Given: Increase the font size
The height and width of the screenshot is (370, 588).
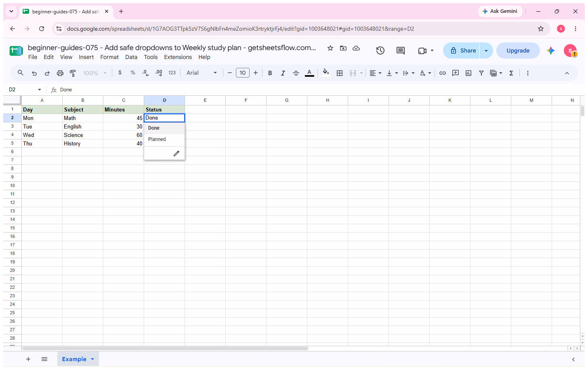Looking at the screenshot, I should coord(256,73).
